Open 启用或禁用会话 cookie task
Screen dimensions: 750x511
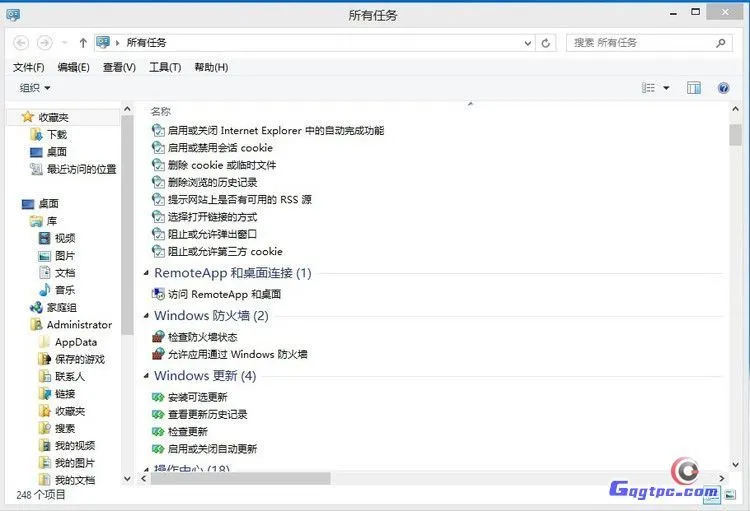tap(220, 148)
